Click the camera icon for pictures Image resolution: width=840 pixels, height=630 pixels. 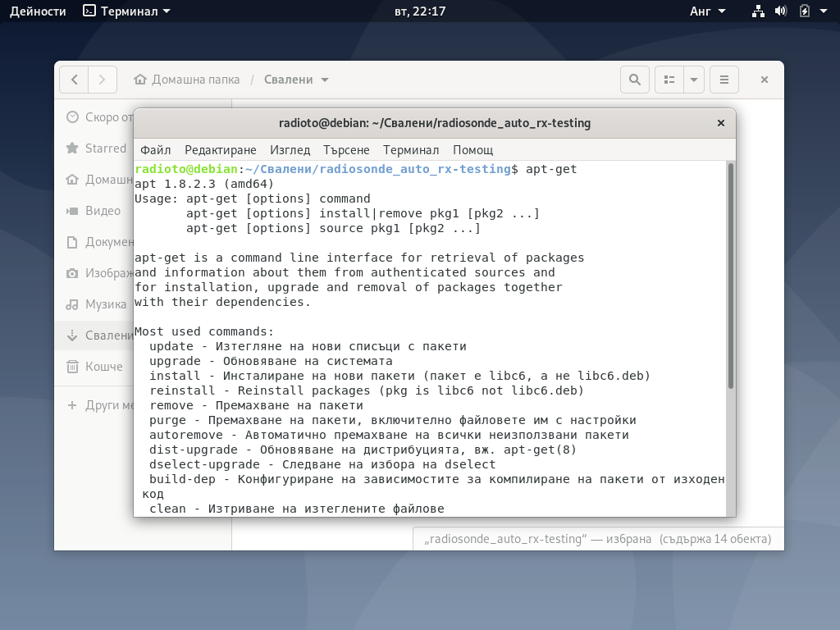coord(72,274)
